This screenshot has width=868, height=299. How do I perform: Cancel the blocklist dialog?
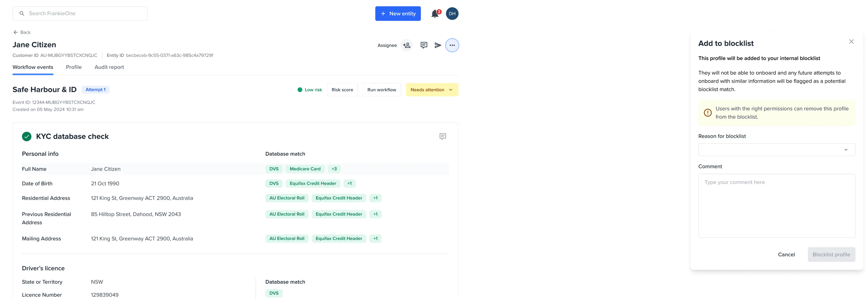point(786,254)
